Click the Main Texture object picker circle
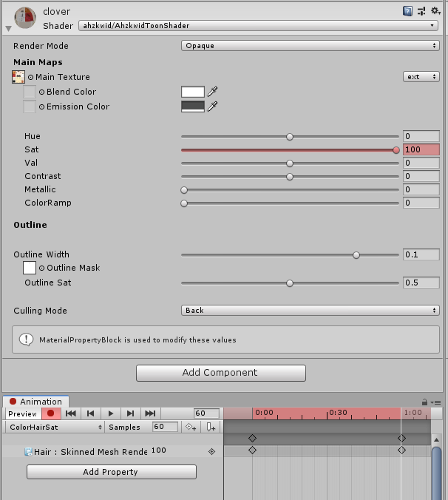The height and width of the screenshot is (500, 448). point(30,77)
